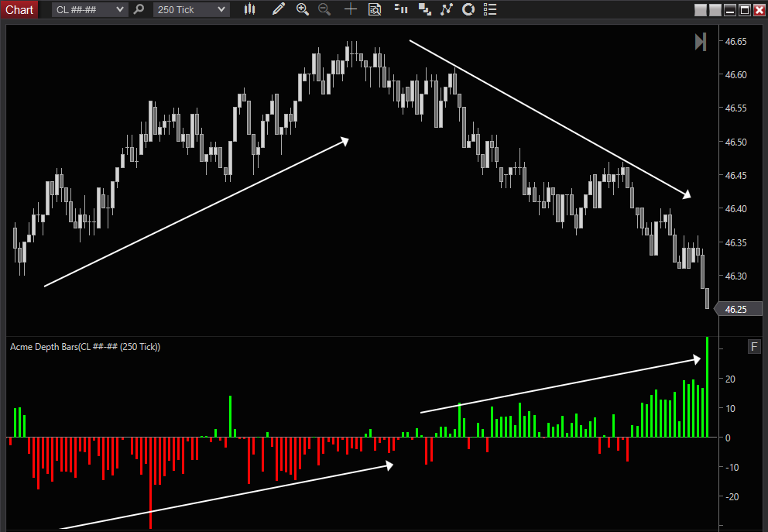The image size is (768, 532).
Task: Click the gray link button beside minimize
Action: tap(715, 10)
